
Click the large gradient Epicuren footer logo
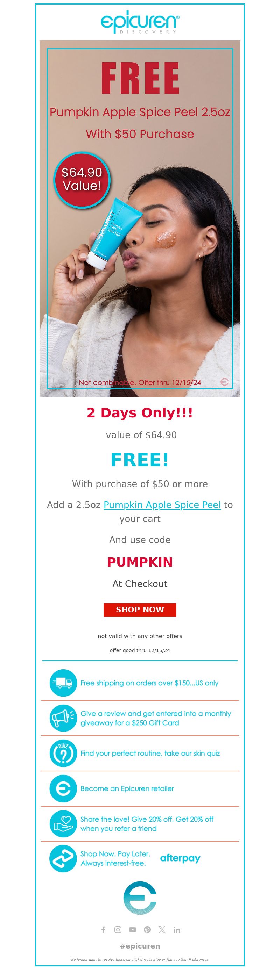[140, 898]
